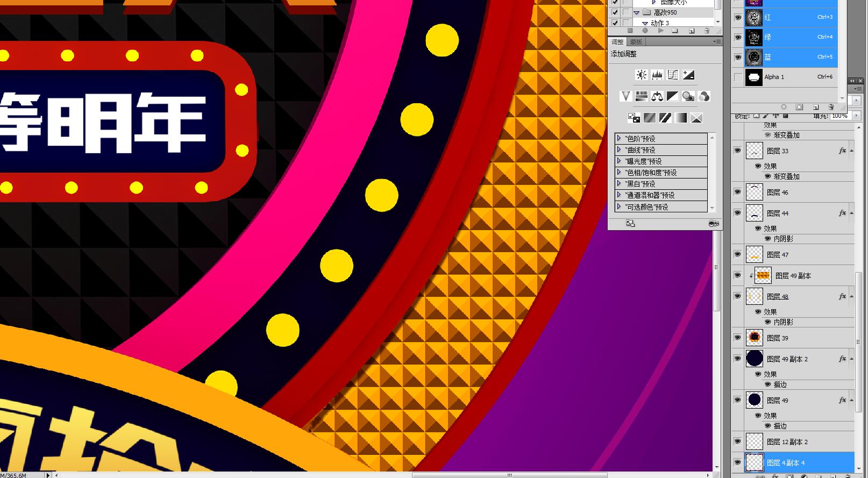Open the Adjustments panel options menu
This screenshot has height=478, width=868.
point(716,42)
